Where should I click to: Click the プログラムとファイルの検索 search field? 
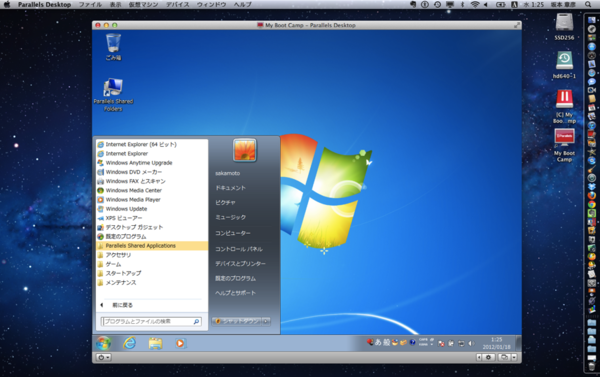click(151, 322)
